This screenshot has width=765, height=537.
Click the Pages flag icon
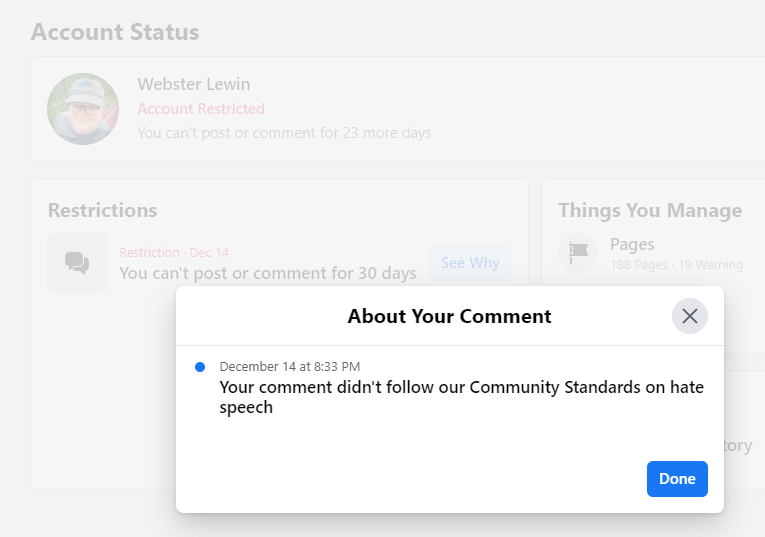tap(578, 253)
